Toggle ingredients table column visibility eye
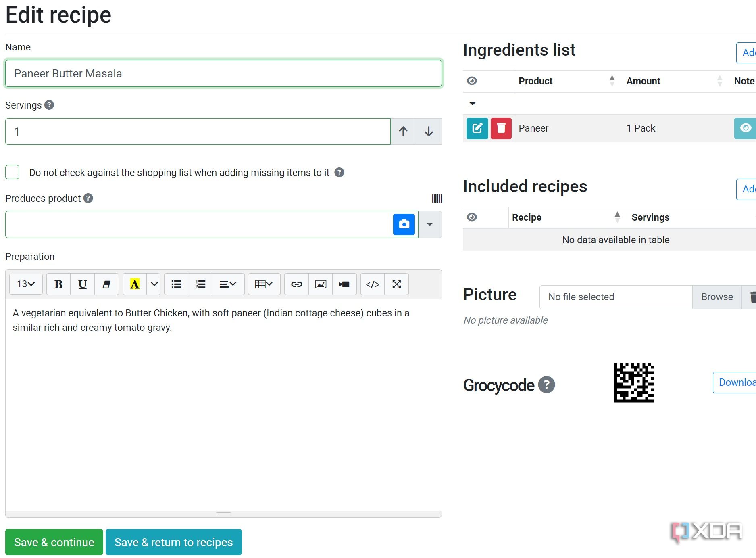This screenshot has height=558, width=756. point(472,81)
